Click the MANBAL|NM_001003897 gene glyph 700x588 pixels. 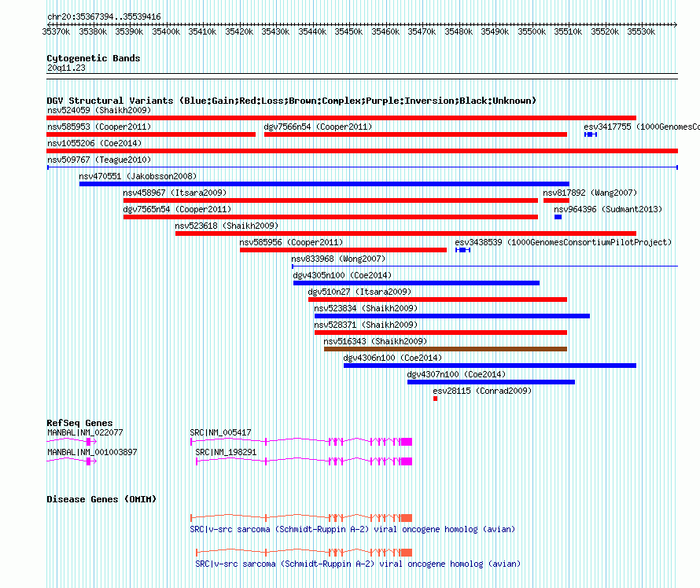[72, 461]
